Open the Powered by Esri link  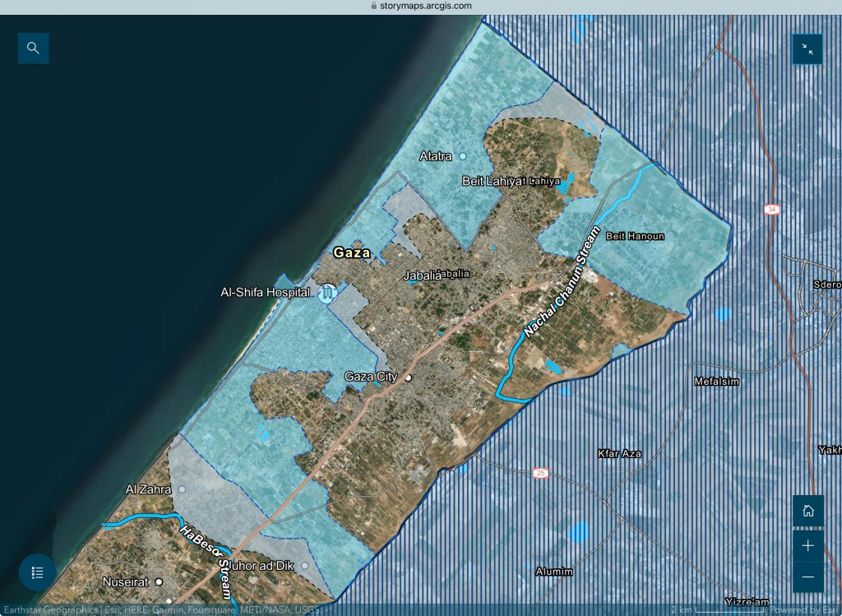(x=805, y=609)
